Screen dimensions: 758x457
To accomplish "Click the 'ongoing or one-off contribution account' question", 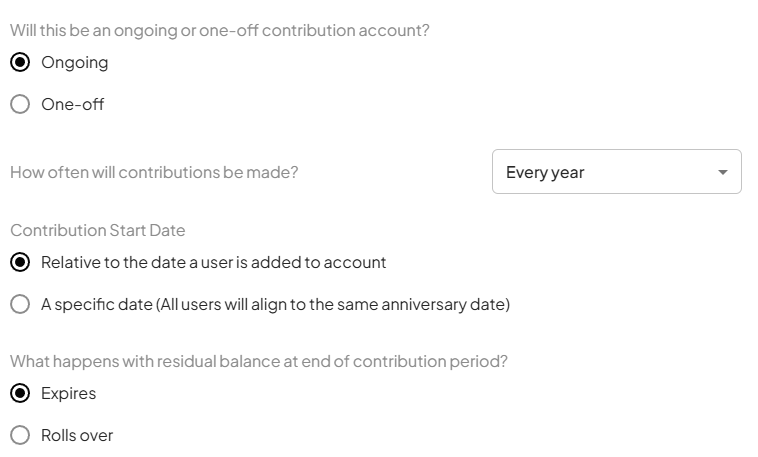I will pyautogui.click(x=219, y=30).
